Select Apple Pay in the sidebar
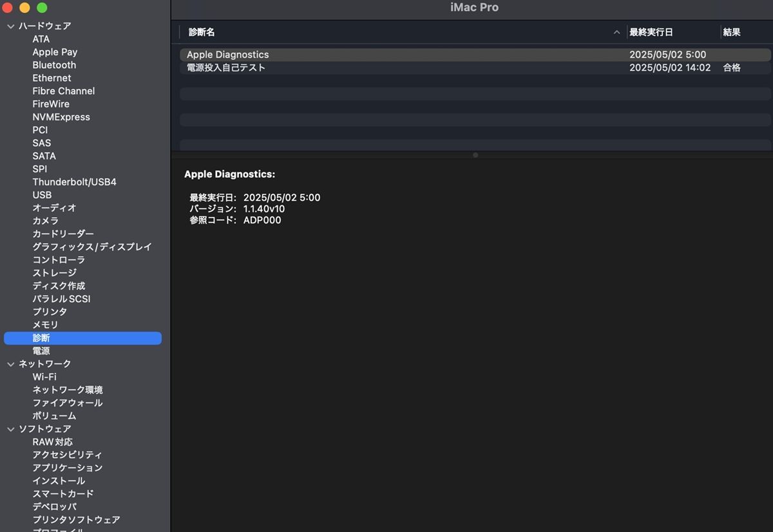The height and width of the screenshot is (532, 773). click(x=55, y=52)
